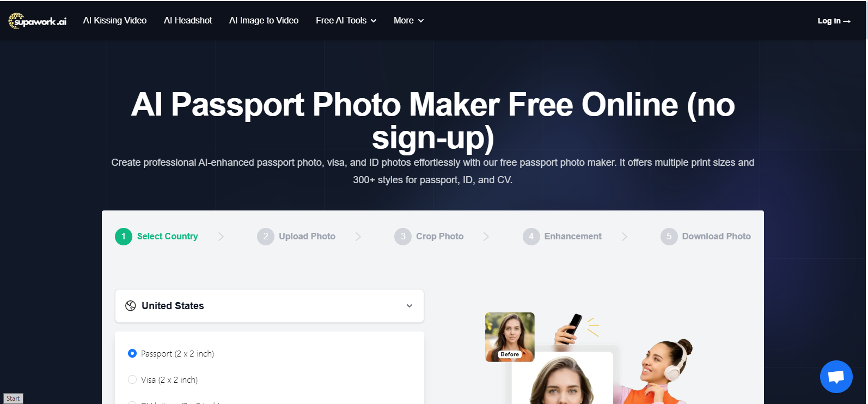Open the blue chat support bubble

(836, 377)
